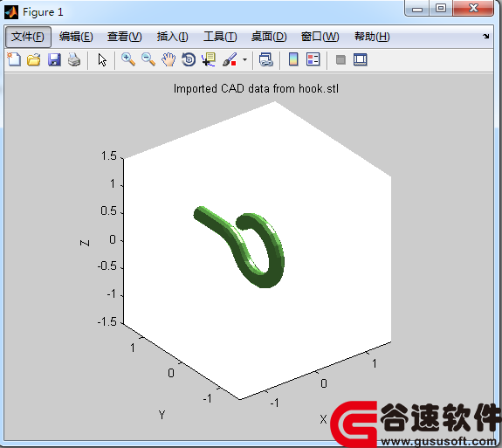502x448 pixels.
Task: Click the Z axis label
Action: (85, 243)
